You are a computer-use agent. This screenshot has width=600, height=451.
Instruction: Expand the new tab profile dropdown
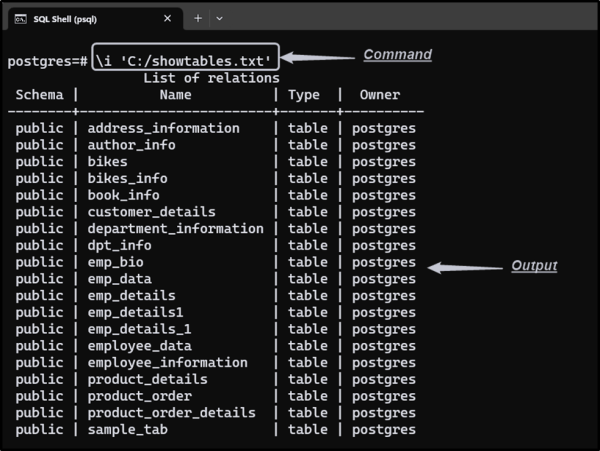(x=220, y=18)
